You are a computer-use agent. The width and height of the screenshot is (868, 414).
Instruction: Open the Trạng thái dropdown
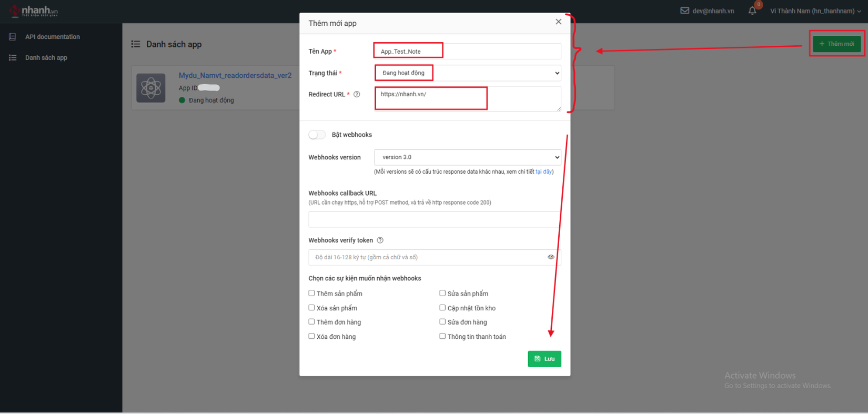(468, 73)
